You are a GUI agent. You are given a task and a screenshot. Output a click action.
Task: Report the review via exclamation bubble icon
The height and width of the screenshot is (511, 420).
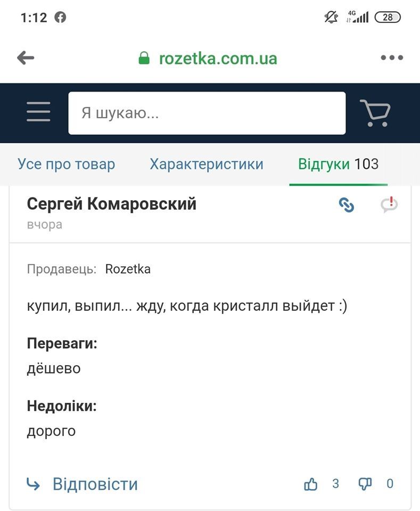[389, 205]
